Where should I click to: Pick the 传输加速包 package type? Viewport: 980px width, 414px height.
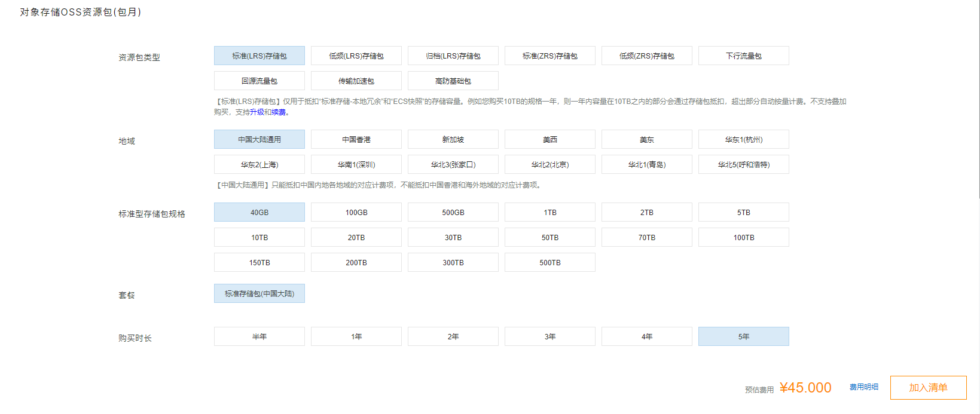point(356,81)
